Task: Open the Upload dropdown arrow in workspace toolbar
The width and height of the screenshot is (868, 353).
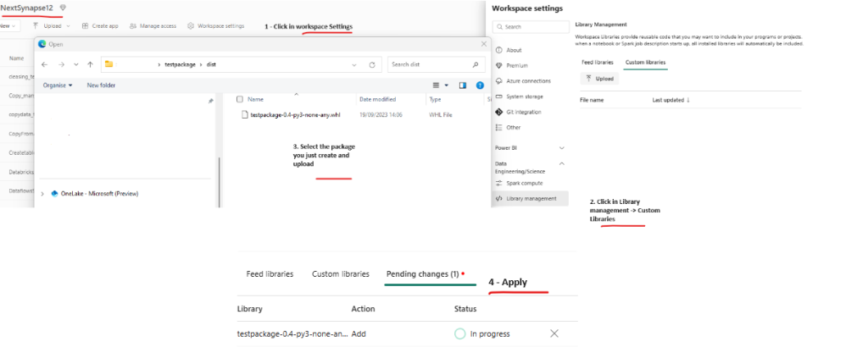Action: (x=68, y=26)
